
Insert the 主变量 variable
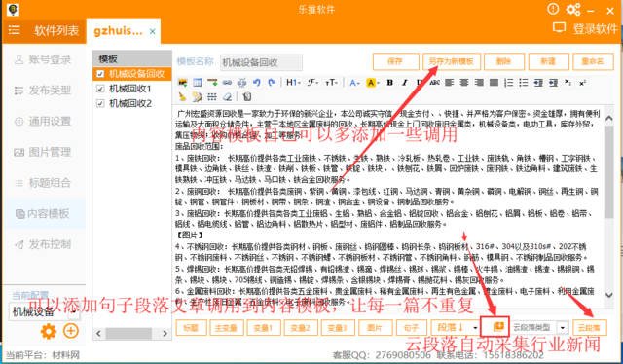coord(226,327)
